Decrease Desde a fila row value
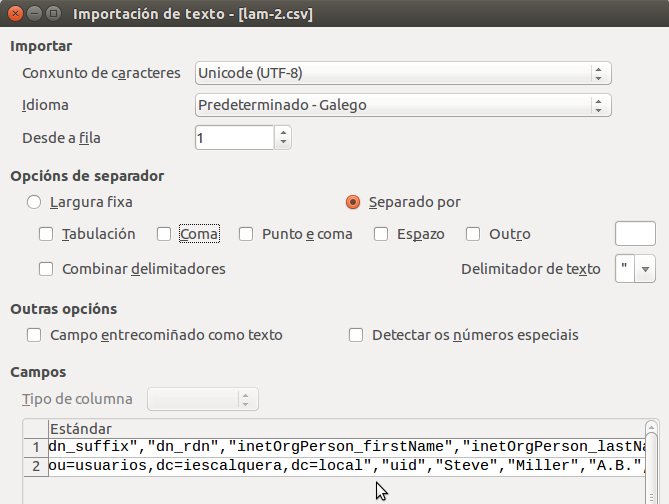This screenshot has width=669, height=504. tap(283, 143)
